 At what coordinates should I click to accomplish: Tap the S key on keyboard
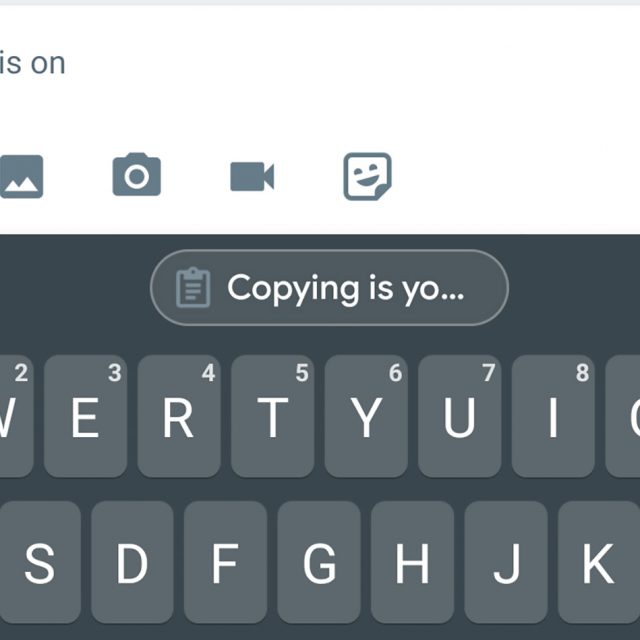[x=40, y=562]
